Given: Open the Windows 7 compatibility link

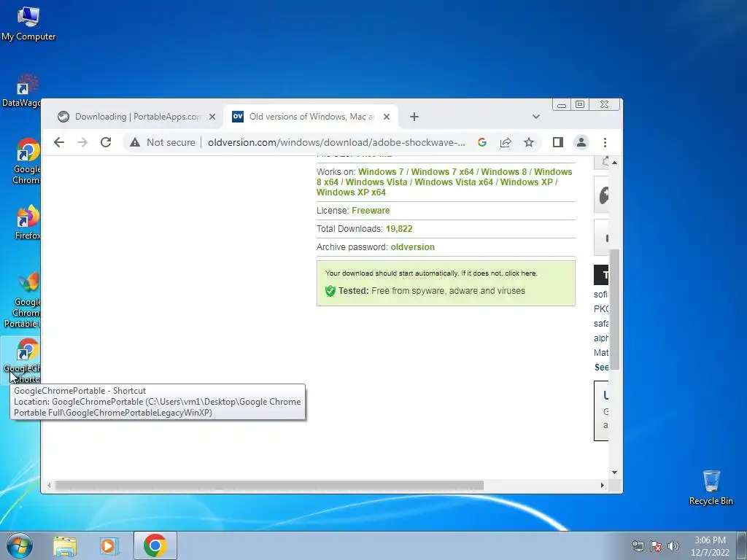Looking at the screenshot, I should tap(381, 172).
